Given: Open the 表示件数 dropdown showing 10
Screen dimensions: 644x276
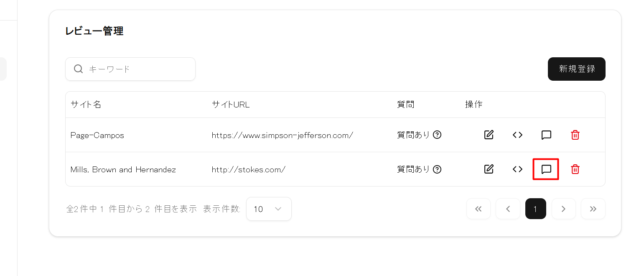Looking at the screenshot, I should (x=269, y=209).
